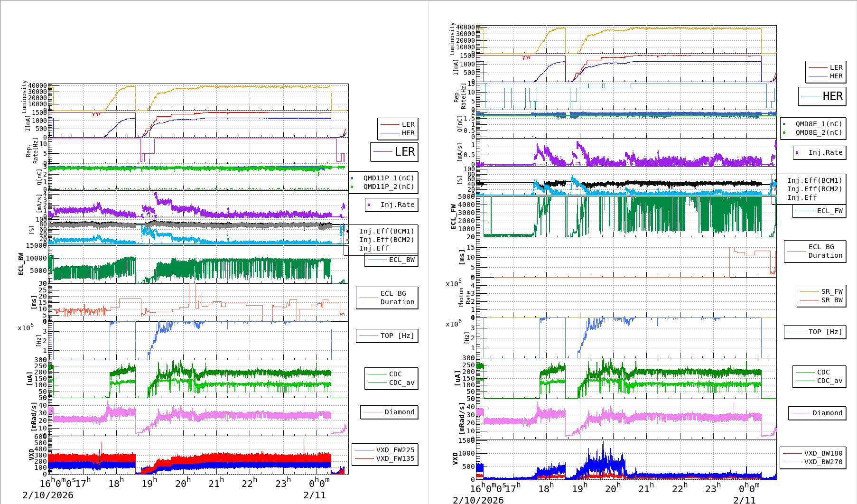Screen dimensions: 857x504
Task: Select the QMD11P_1(nC) legend entry
Action: pos(388,178)
